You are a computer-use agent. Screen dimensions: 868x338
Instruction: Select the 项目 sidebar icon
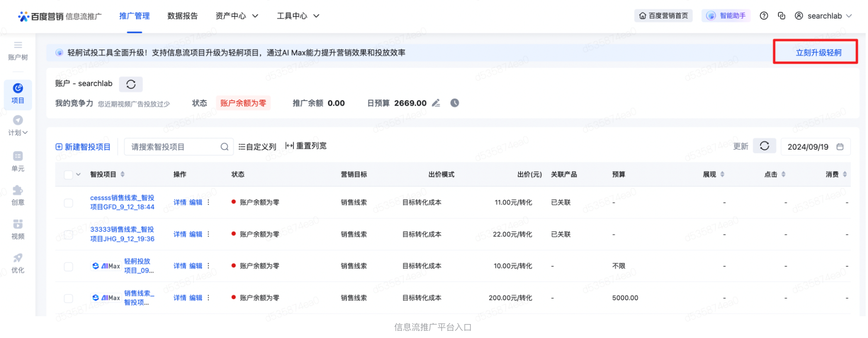[x=18, y=88]
